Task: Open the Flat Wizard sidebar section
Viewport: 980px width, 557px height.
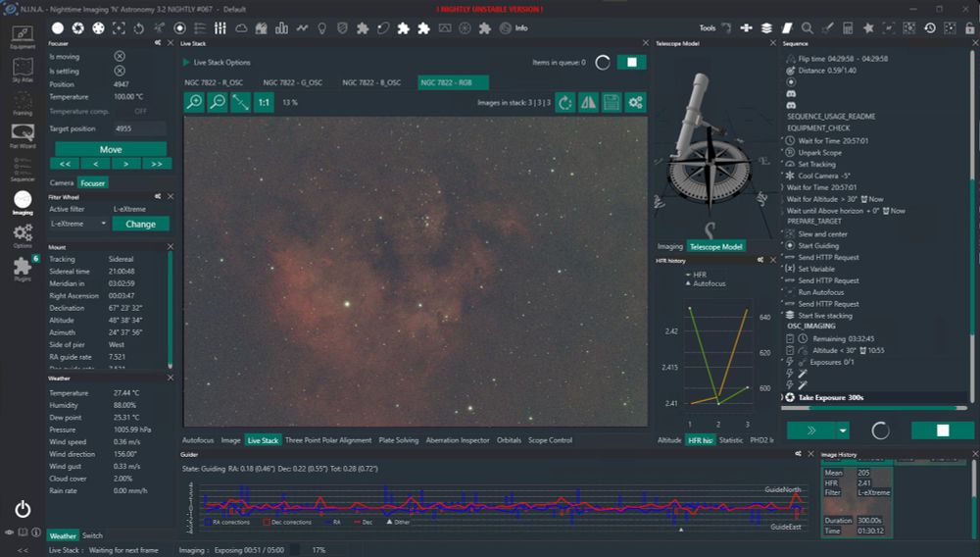Action: [x=23, y=135]
